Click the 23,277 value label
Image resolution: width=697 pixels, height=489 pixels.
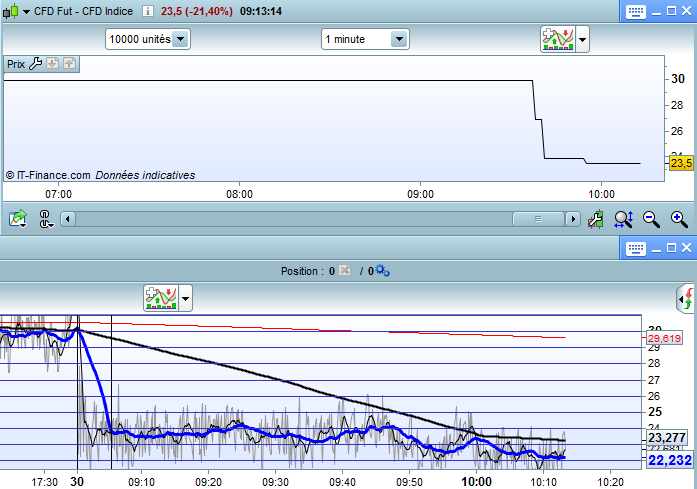667,437
